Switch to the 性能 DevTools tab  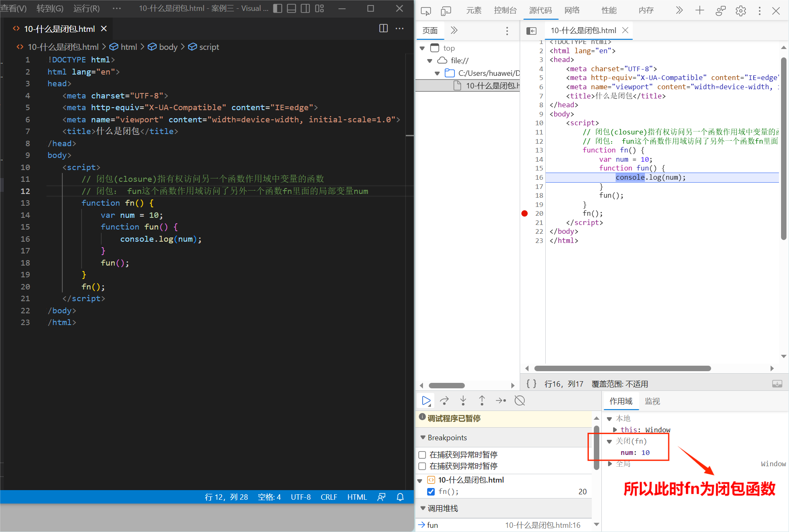[x=609, y=10]
